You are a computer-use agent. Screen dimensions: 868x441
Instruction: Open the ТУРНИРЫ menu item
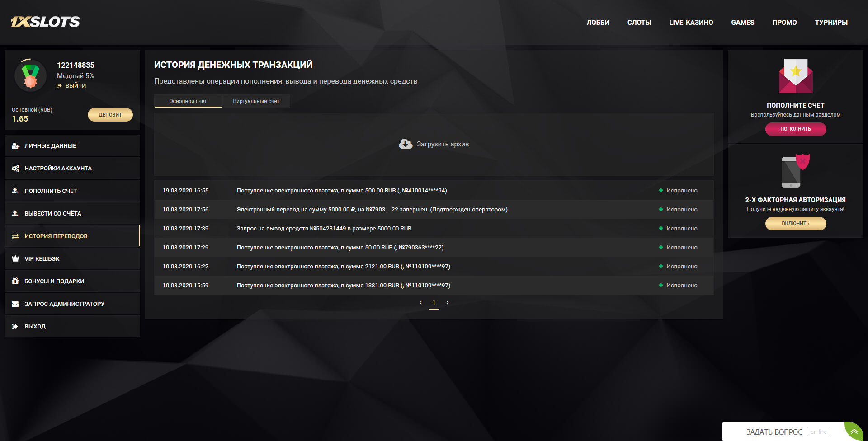[831, 22]
